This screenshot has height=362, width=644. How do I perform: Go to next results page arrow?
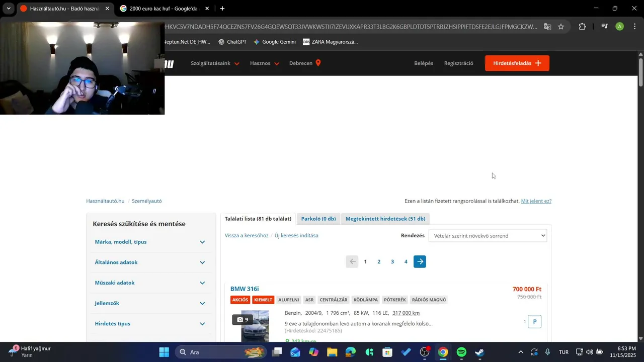pyautogui.click(x=420, y=261)
